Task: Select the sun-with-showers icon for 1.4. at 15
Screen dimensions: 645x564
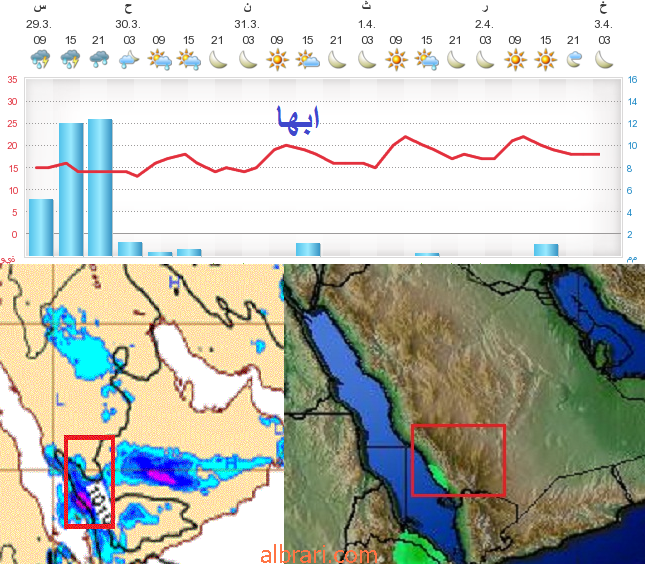Action: pyautogui.click(x=427, y=60)
